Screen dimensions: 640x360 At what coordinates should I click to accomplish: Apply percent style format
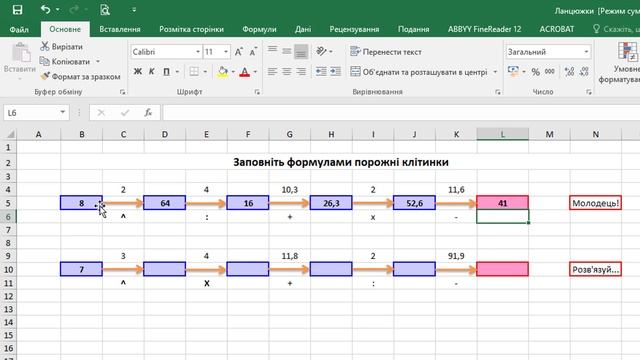[x=536, y=72]
